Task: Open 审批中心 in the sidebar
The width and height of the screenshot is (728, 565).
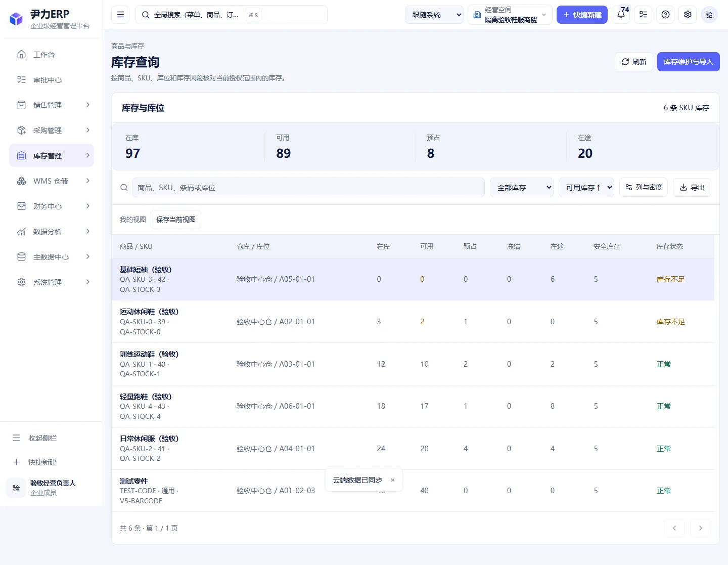Action: (x=51, y=80)
